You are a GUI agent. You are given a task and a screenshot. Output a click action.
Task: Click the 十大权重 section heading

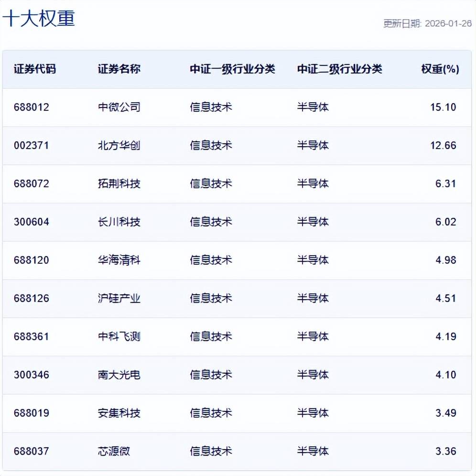tap(39, 19)
